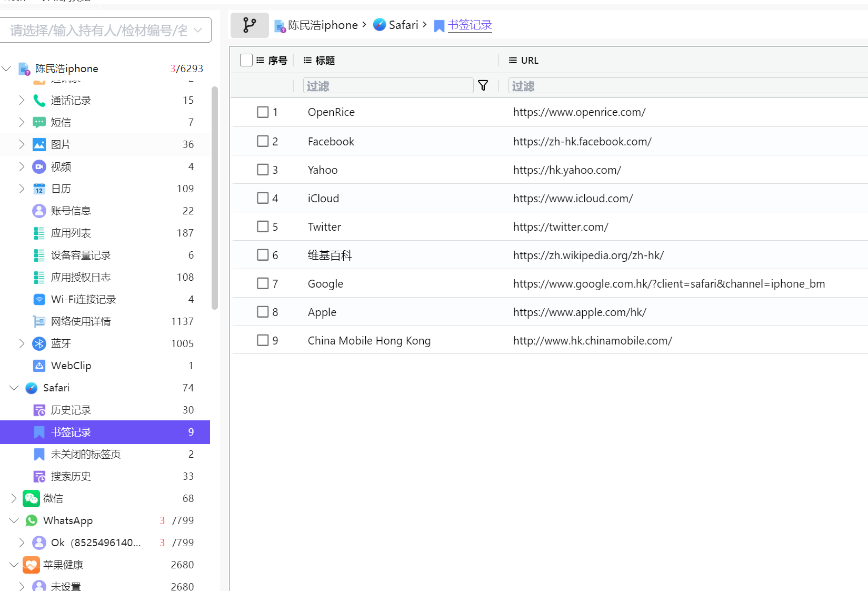This screenshot has width=868, height=591.
Task: Select the highlighted 书签记录 tree item
Action: 105,432
